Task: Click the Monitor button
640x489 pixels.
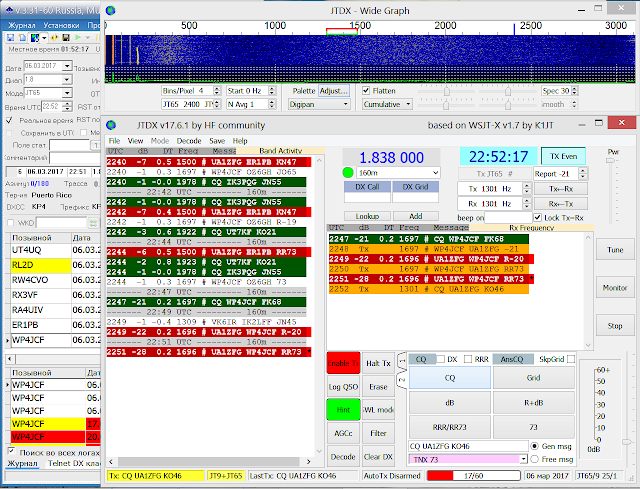Action: (615, 288)
